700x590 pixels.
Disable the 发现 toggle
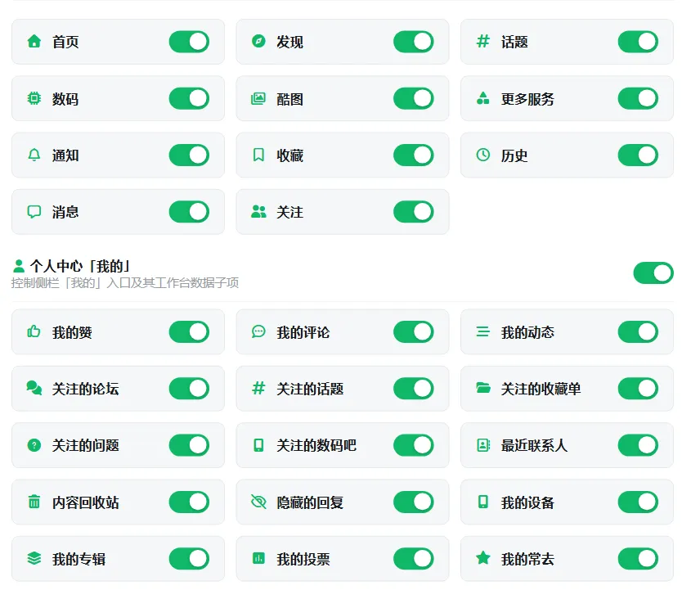[414, 42]
